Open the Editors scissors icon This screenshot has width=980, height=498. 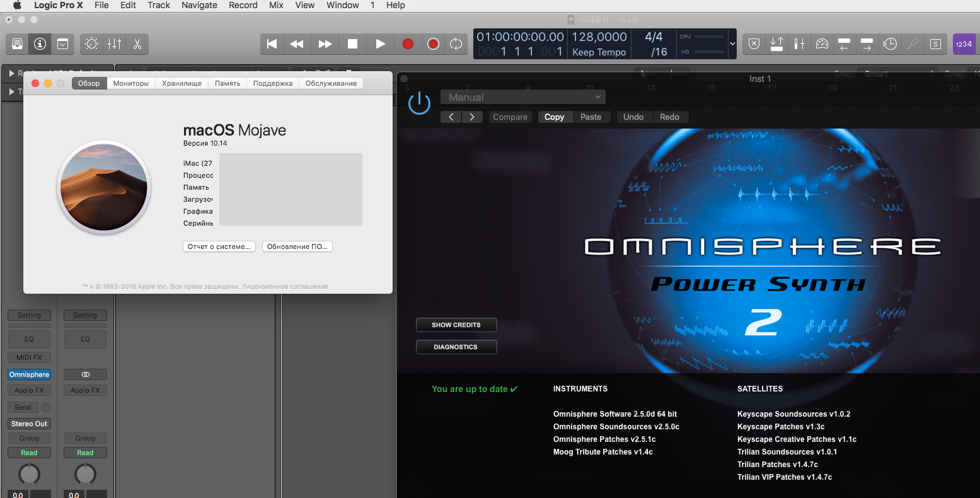(137, 44)
